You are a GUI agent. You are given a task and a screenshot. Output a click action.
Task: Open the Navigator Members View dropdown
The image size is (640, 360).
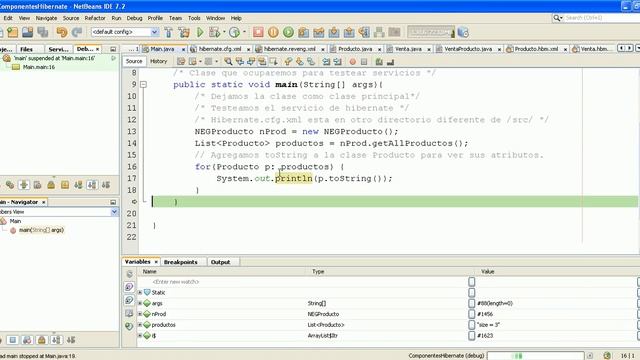(x=114, y=212)
